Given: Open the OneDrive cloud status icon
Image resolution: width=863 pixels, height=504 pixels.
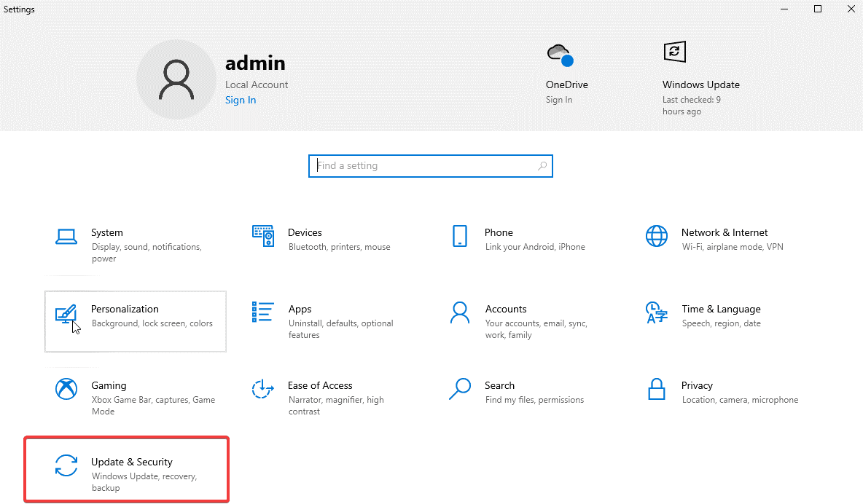Looking at the screenshot, I should (x=560, y=55).
